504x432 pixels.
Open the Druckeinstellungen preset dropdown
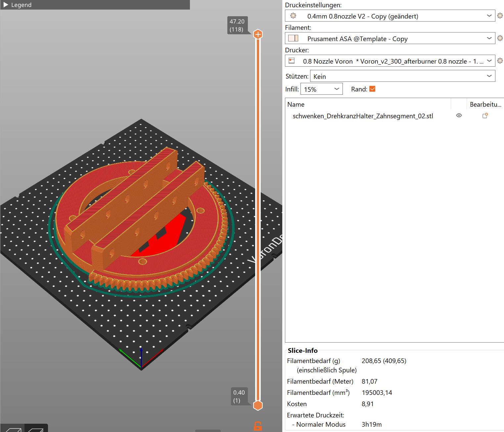390,16
